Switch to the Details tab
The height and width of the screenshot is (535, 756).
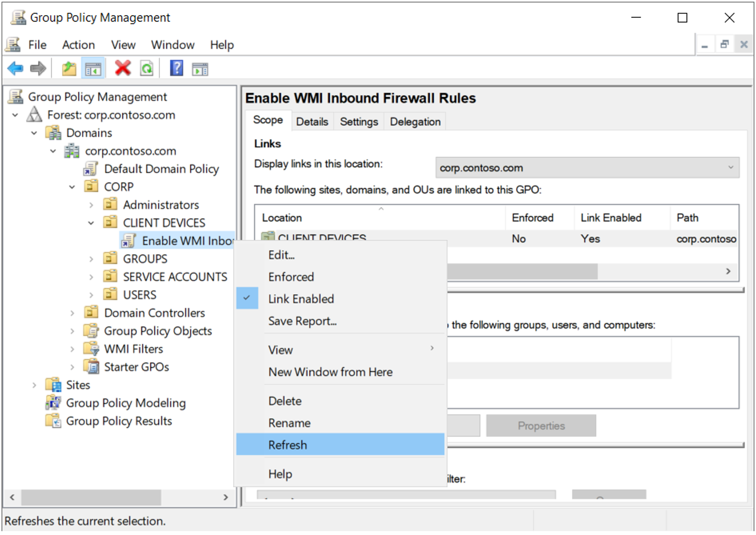click(312, 122)
